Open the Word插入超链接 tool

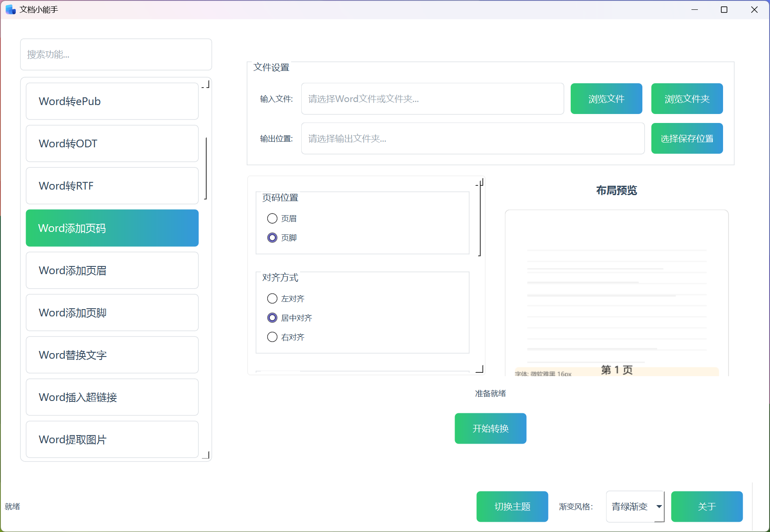[x=112, y=397]
